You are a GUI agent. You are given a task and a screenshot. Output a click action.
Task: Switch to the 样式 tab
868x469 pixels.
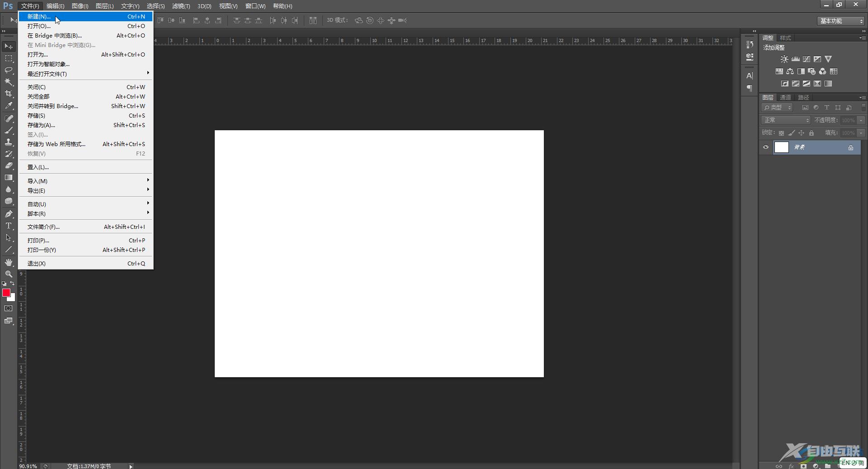pos(786,38)
